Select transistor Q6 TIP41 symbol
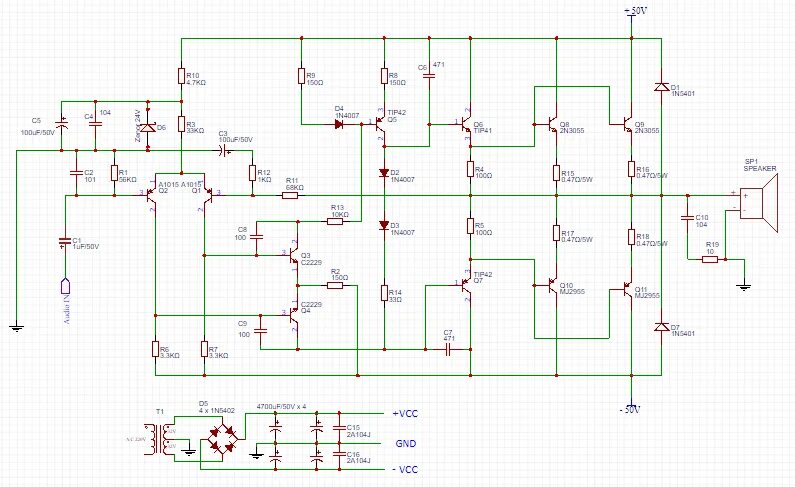 point(465,123)
